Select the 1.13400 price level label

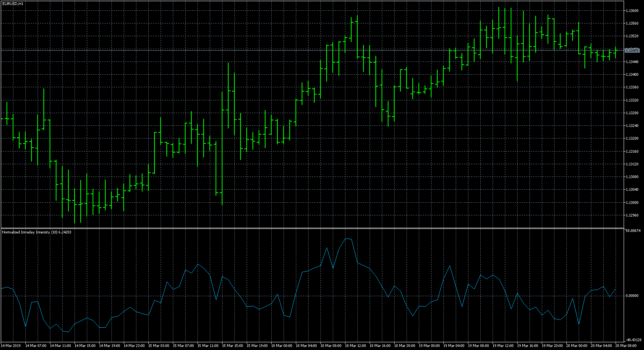tap(632, 75)
